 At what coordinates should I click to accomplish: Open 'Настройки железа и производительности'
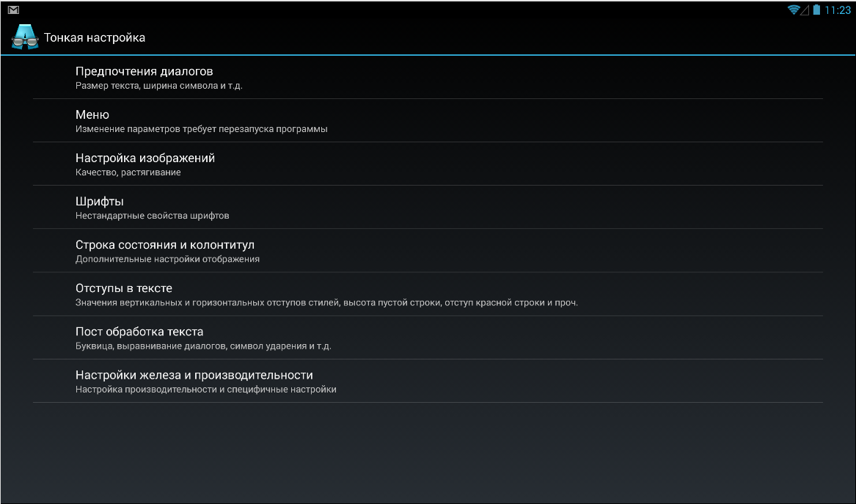pos(194,375)
